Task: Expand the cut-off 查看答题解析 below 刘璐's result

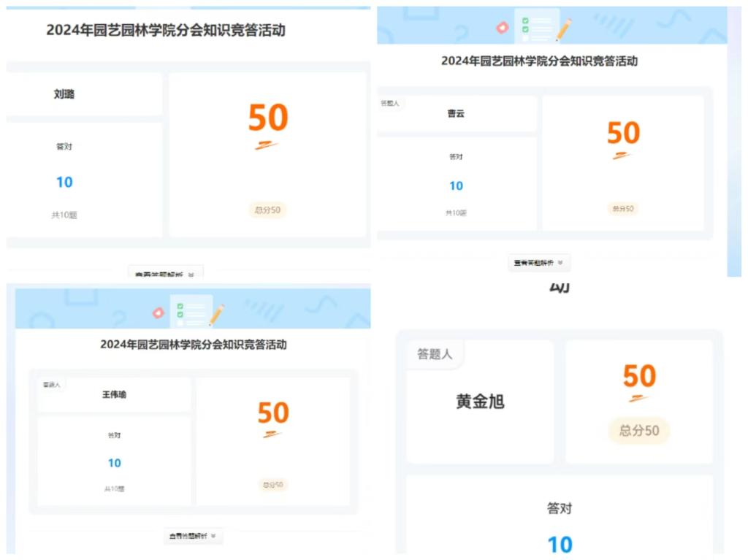Action: pos(165,274)
